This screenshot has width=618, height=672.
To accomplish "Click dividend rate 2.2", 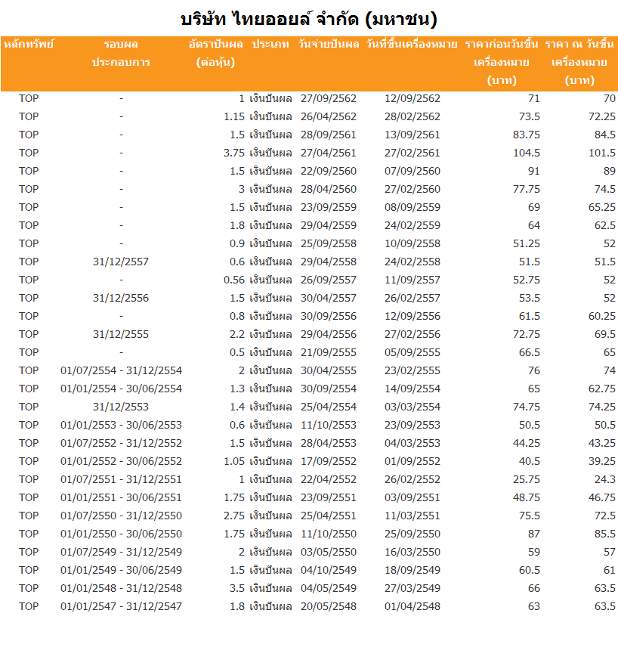I will tap(237, 334).
